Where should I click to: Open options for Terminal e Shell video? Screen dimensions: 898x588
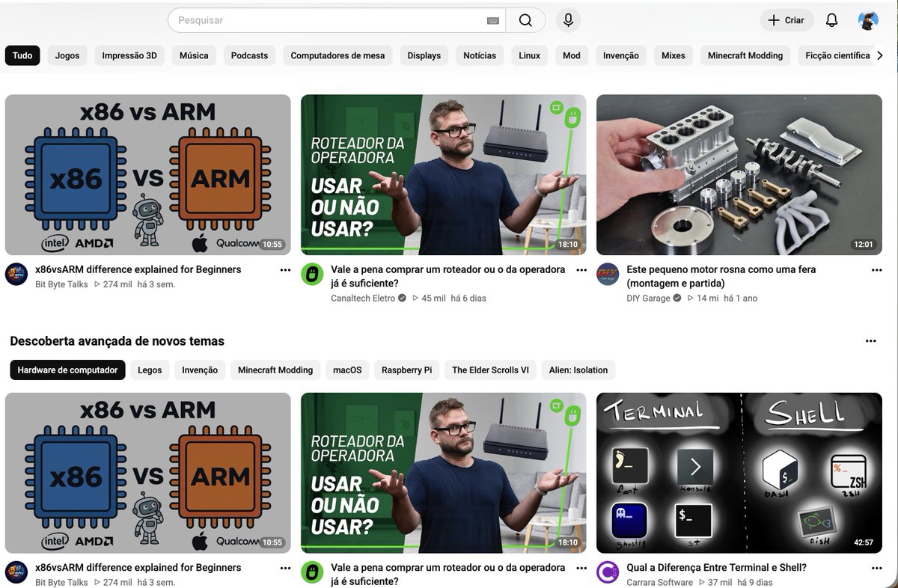(x=876, y=569)
